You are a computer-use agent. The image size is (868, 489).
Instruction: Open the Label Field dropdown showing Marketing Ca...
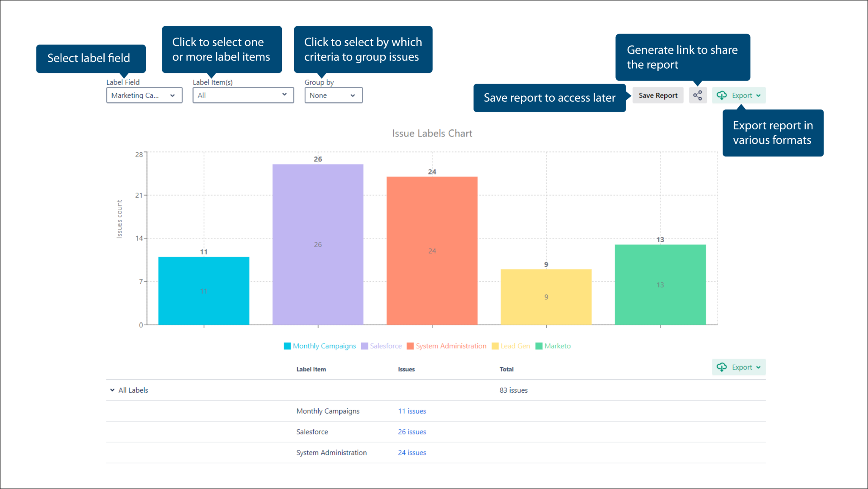(144, 95)
